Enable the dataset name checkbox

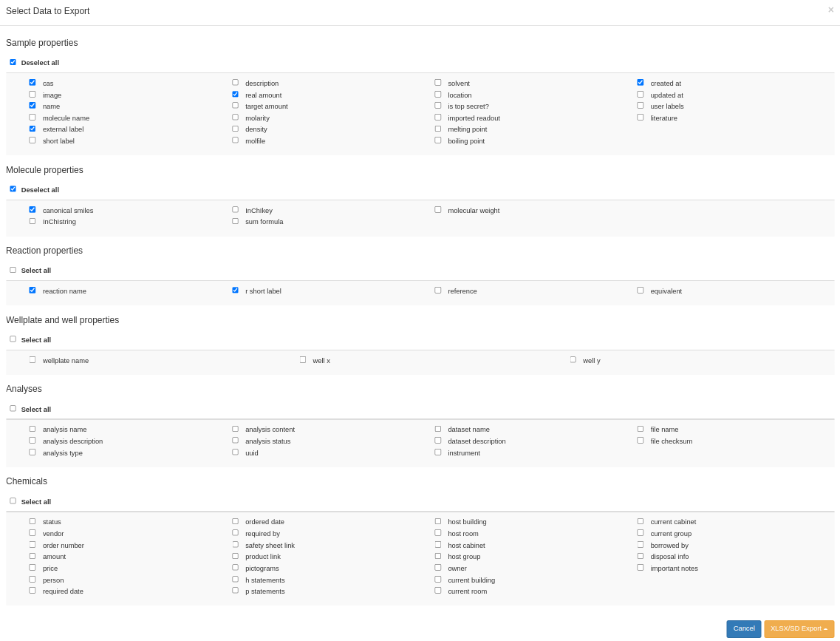coord(437,428)
